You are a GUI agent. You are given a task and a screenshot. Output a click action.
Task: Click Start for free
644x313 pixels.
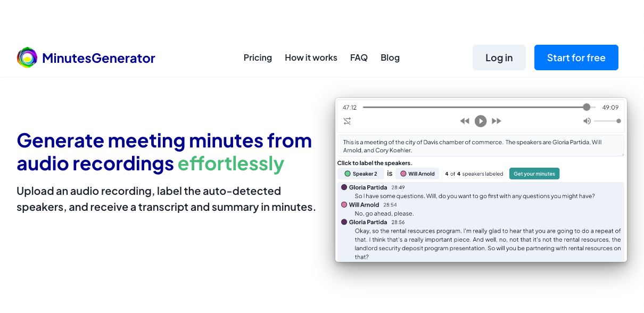(x=576, y=57)
